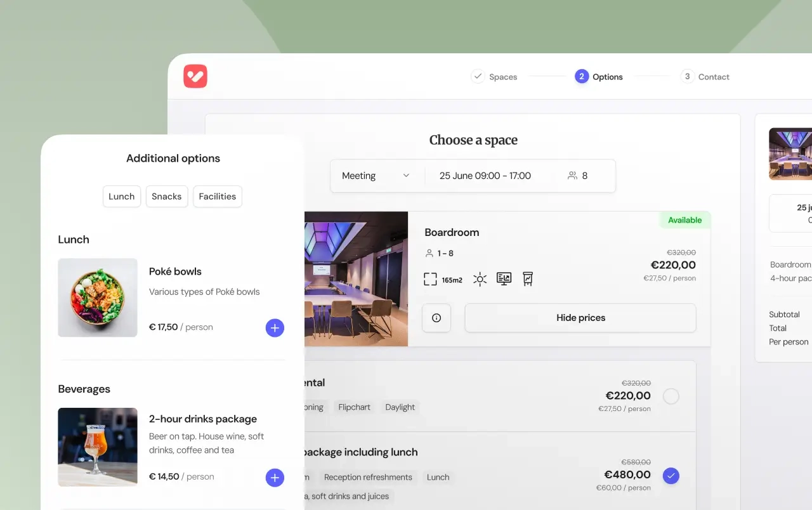
Task: Select the €220,00 rental radio option
Action: coord(671,396)
